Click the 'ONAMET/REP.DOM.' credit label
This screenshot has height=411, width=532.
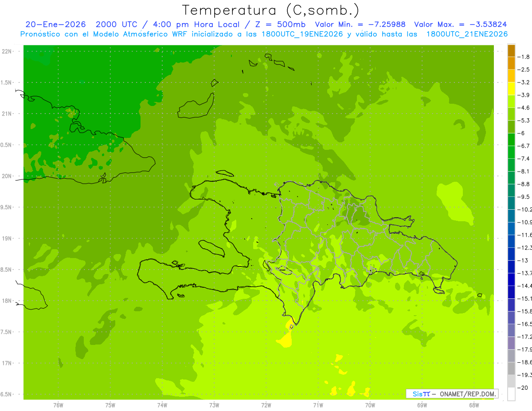[x=468, y=394]
